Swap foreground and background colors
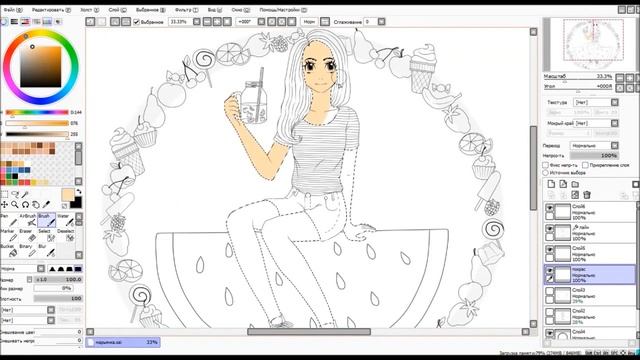The height and width of the screenshot is (360, 640). [78, 191]
